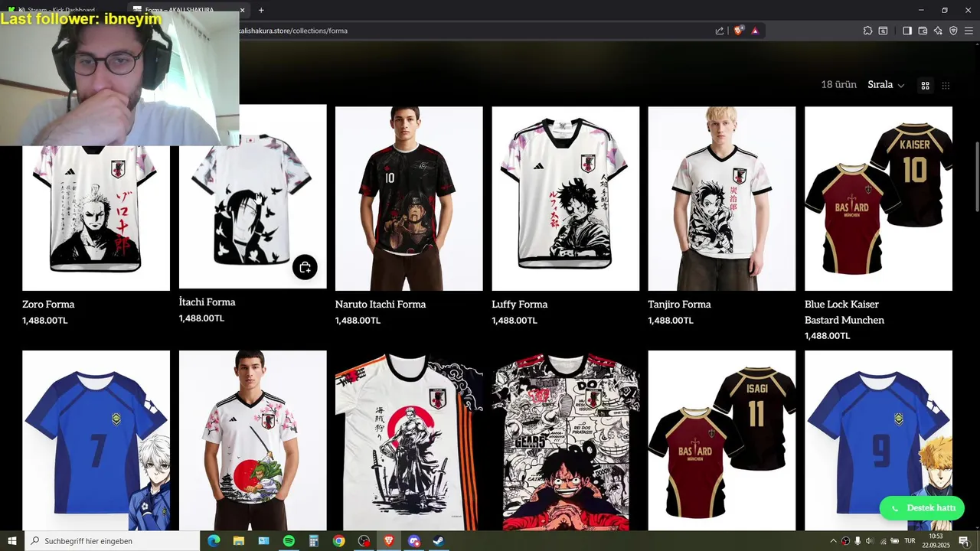Launch Microsoft Edge from taskbar
Viewport: 980px width, 551px height.
214,541
